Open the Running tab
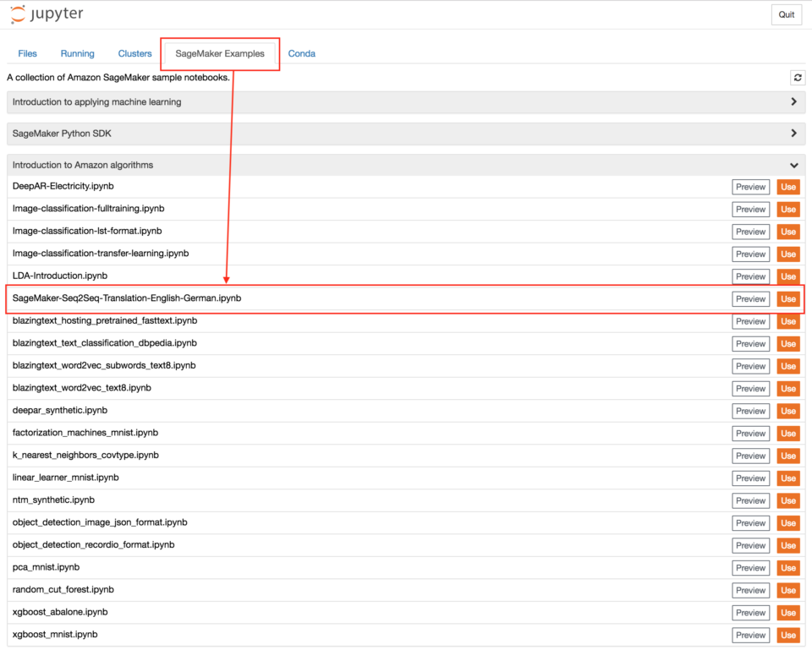This screenshot has height=650, width=812. coord(77,52)
